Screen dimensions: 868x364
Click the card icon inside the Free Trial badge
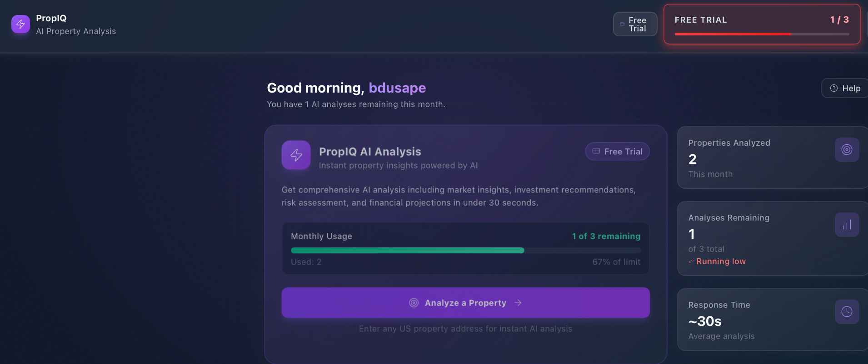[x=596, y=151]
